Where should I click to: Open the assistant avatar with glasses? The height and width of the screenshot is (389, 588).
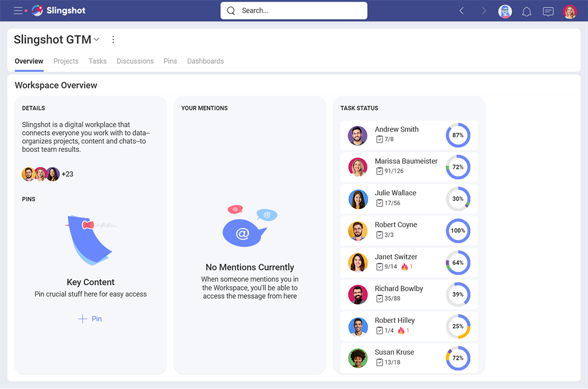coord(505,11)
